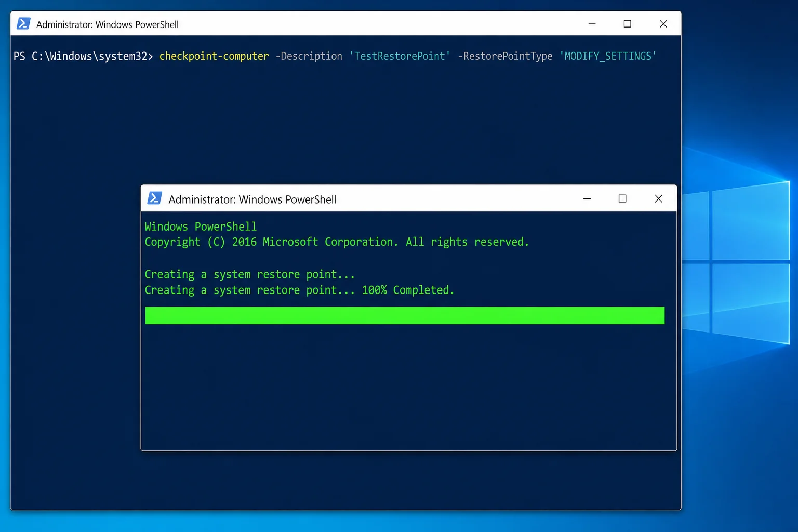Click the '-RestorePointType' parameter text
798x532 pixels.
tap(505, 56)
